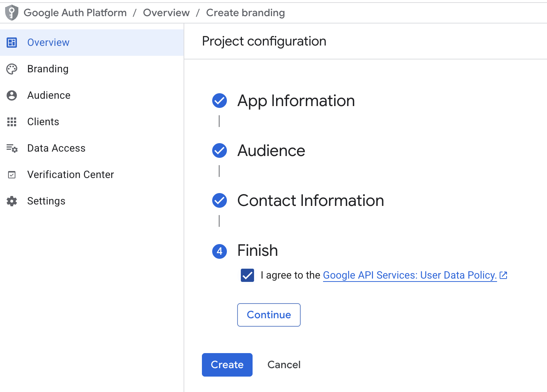Expand the Audience step heading
547x392 pixels.
pyautogui.click(x=271, y=151)
